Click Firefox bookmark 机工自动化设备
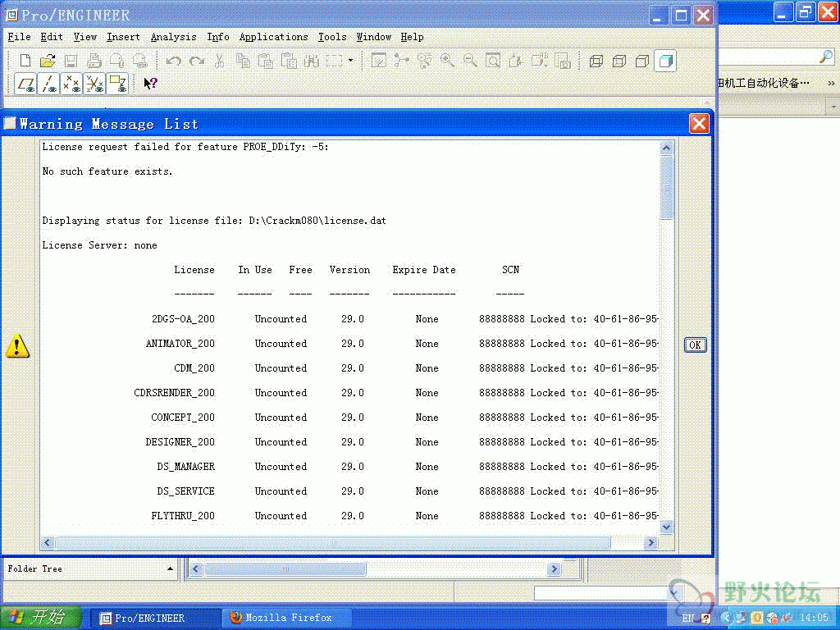Image resolution: width=840 pixels, height=630 pixels. [763, 83]
